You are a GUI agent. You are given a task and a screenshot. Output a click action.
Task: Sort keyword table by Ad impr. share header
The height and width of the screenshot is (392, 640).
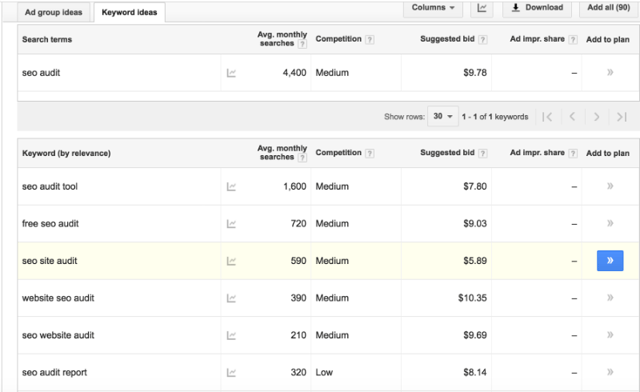(537, 153)
